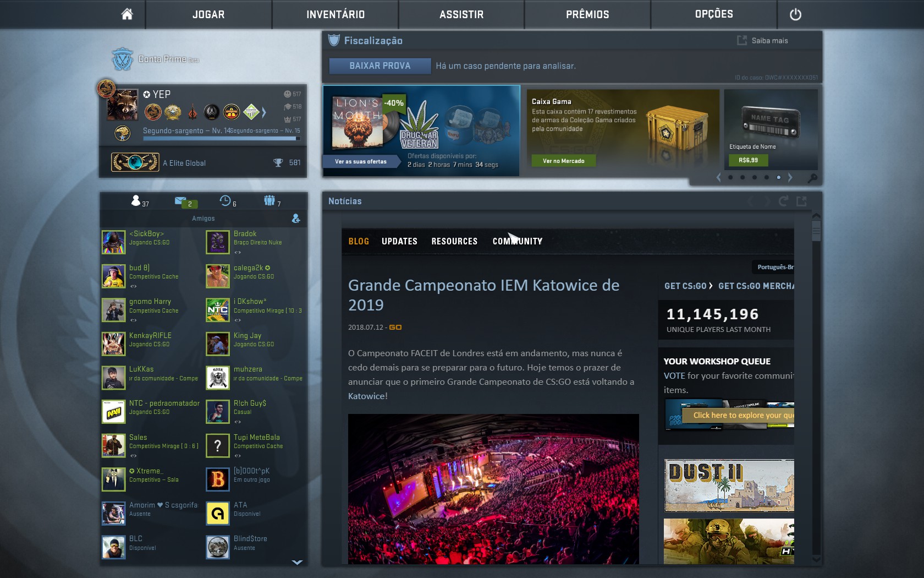Select the fifth highlighted carousel dot
Screen dimensions: 924x578
(779, 177)
